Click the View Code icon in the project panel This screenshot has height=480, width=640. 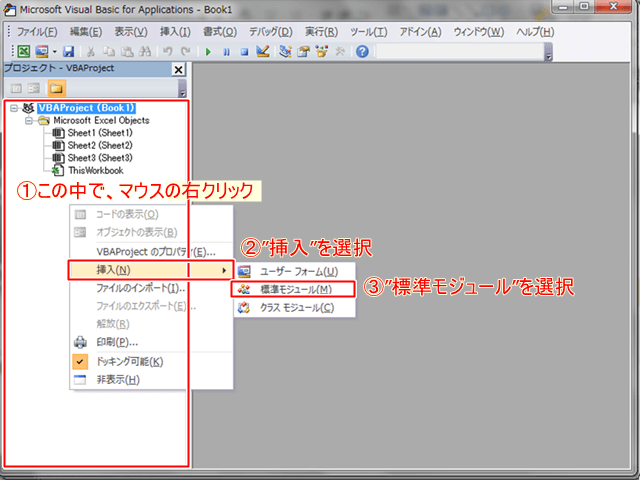coord(16,88)
